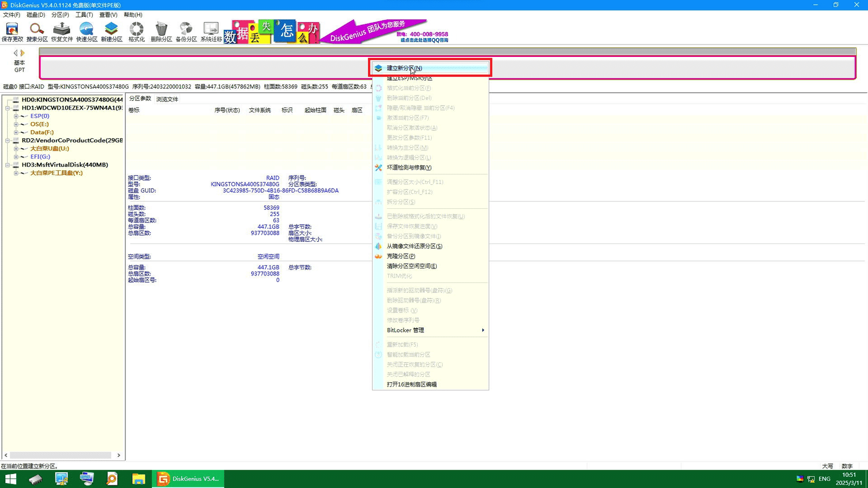Click the 坏道检测与修复 wrench icon in the menu
This screenshot has height=488, width=868.
tap(379, 168)
